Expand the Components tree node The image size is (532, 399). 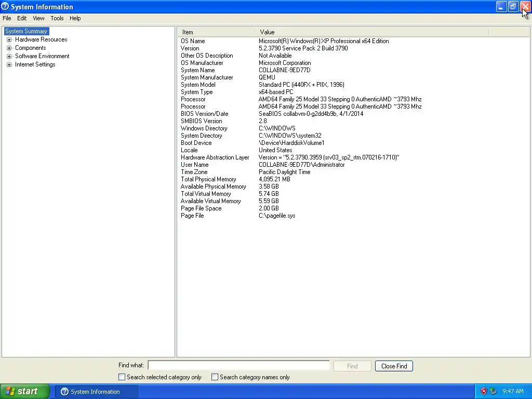(9, 48)
